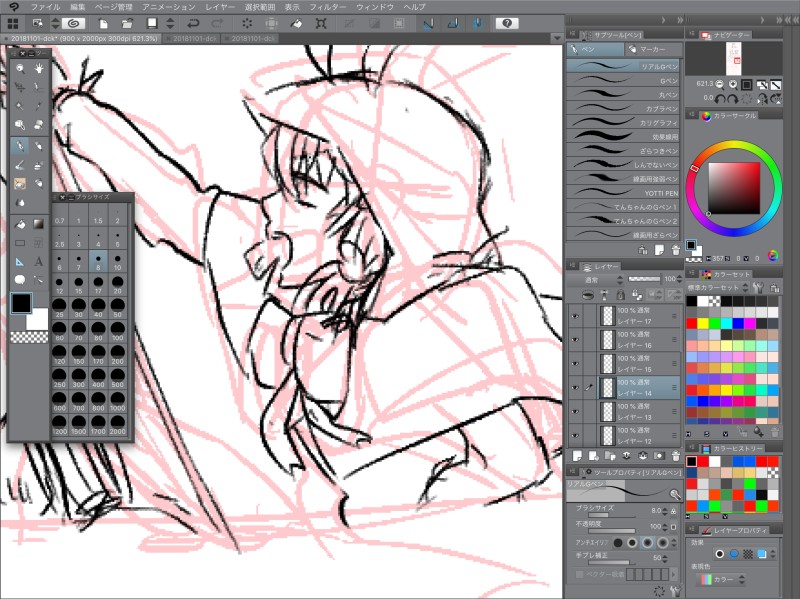Screen dimensions: 800x599
Task: Hide layer レイヤー 16 with eye icon
Action: pos(576,340)
